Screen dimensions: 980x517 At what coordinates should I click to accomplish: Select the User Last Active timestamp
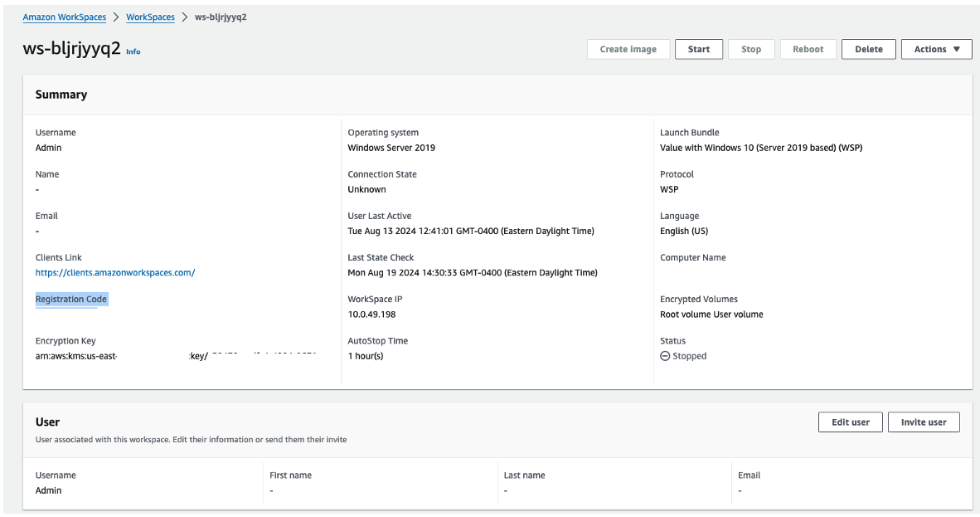click(x=471, y=231)
